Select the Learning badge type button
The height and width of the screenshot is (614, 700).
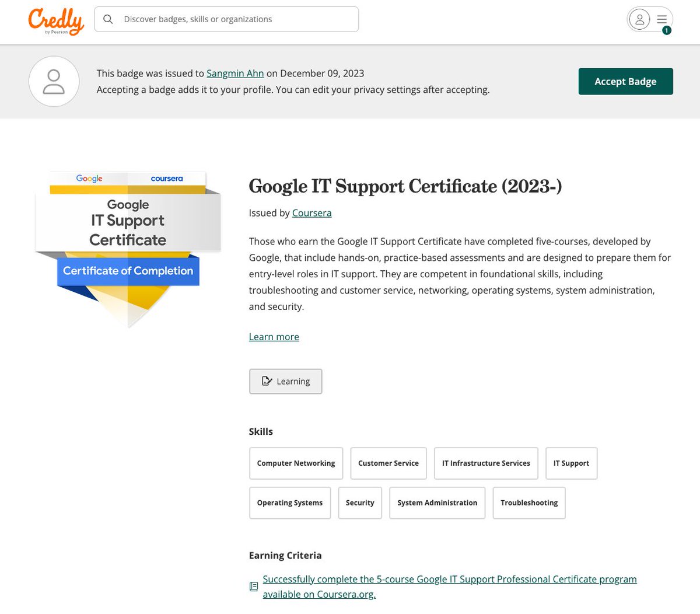click(x=285, y=381)
